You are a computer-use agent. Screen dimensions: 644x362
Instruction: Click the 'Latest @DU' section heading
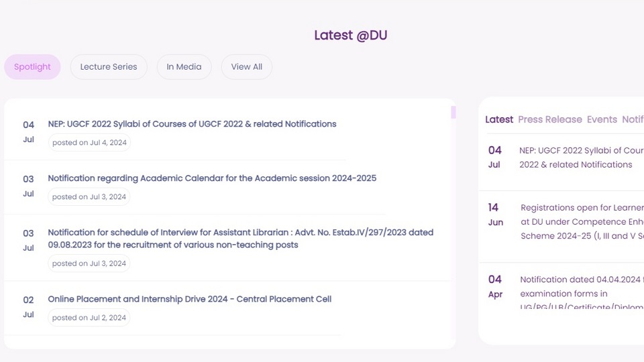pyautogui.click(x=351, y=36)
